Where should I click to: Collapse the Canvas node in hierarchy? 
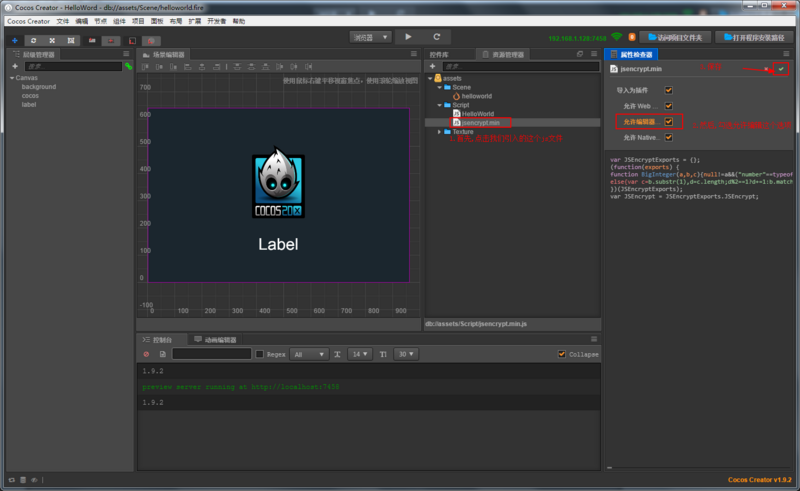tap(12, 78)
